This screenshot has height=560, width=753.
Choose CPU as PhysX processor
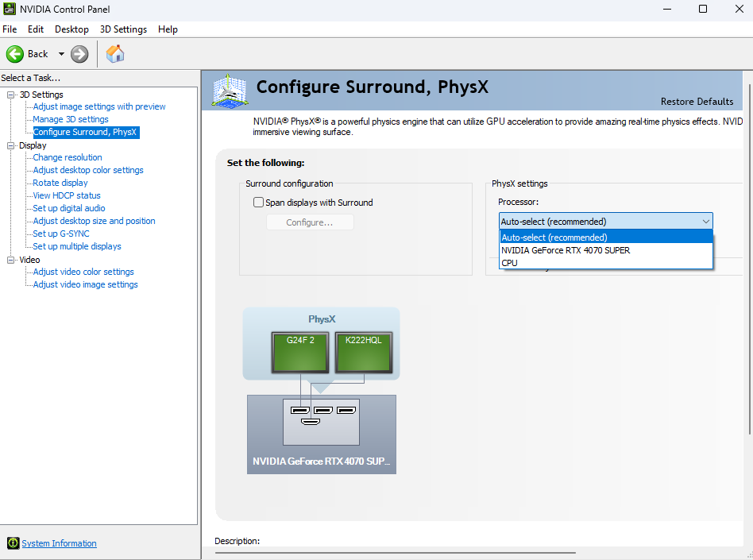coord(605,263)
